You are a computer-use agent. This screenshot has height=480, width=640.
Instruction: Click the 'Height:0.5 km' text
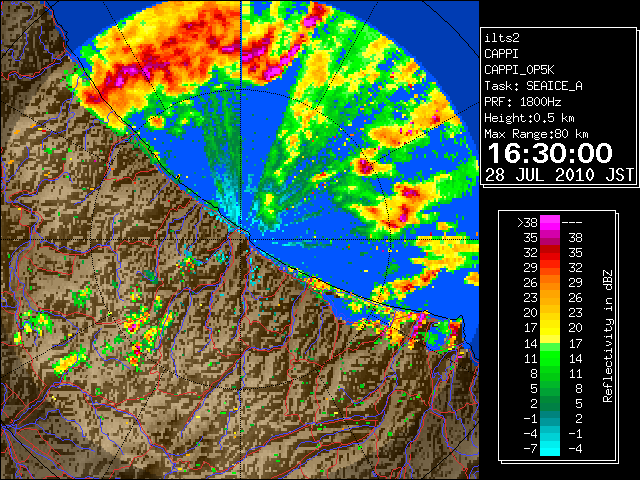[x=529, y=118]
